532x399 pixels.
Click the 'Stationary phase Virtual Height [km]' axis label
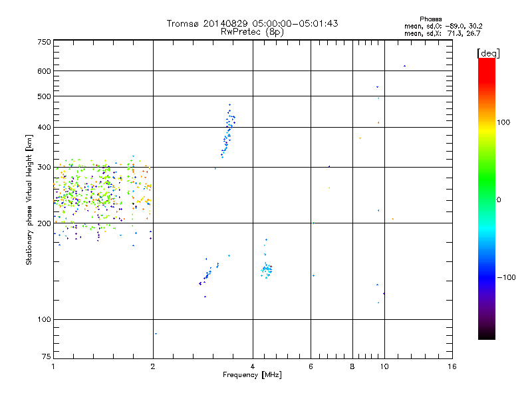(x=29, y=200)
